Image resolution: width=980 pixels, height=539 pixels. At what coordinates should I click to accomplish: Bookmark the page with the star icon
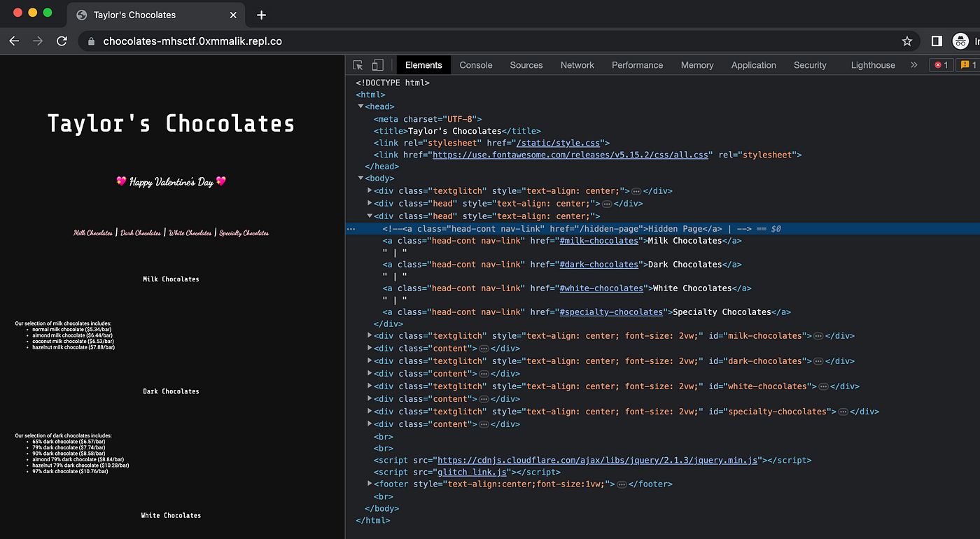tap(907, 41)
